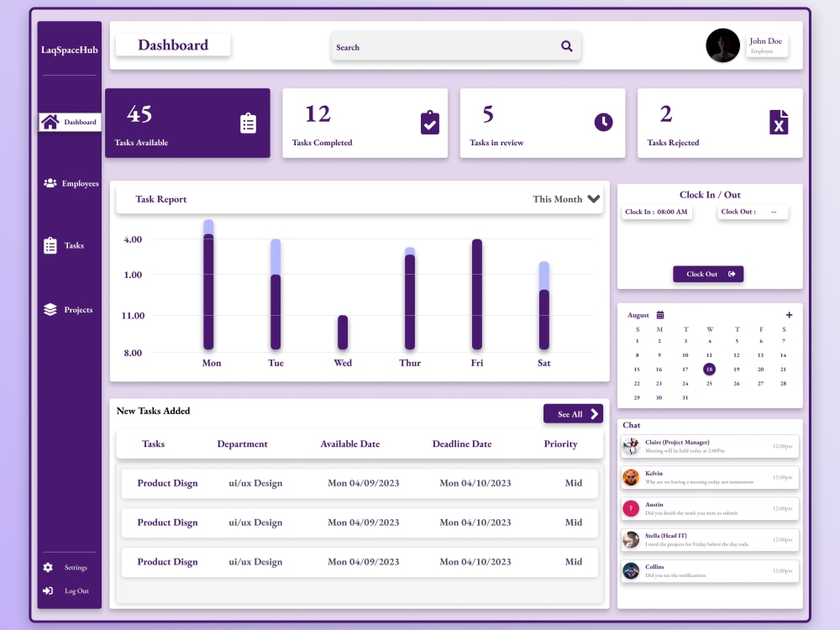Click the Clock In : 08:00 AM field
Screen dimensions: 840x630
[x=656, y=212]
